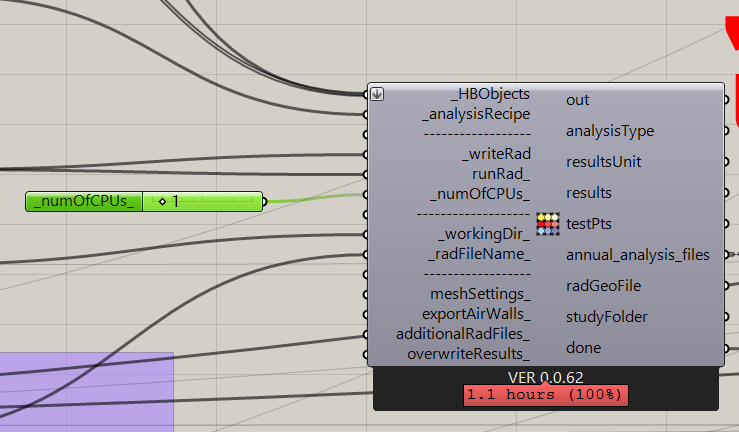Click the slider diamond grip showing 1

pyautogui.click(x=163, y=202)
